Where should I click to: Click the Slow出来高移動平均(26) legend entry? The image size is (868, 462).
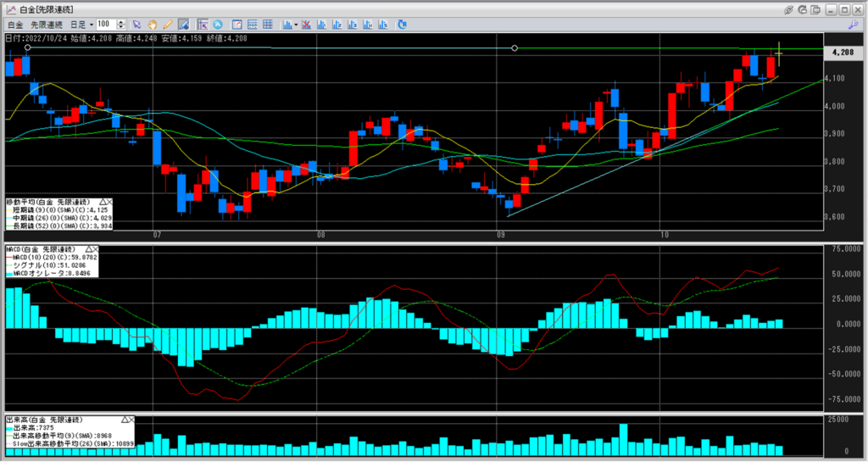70,443
